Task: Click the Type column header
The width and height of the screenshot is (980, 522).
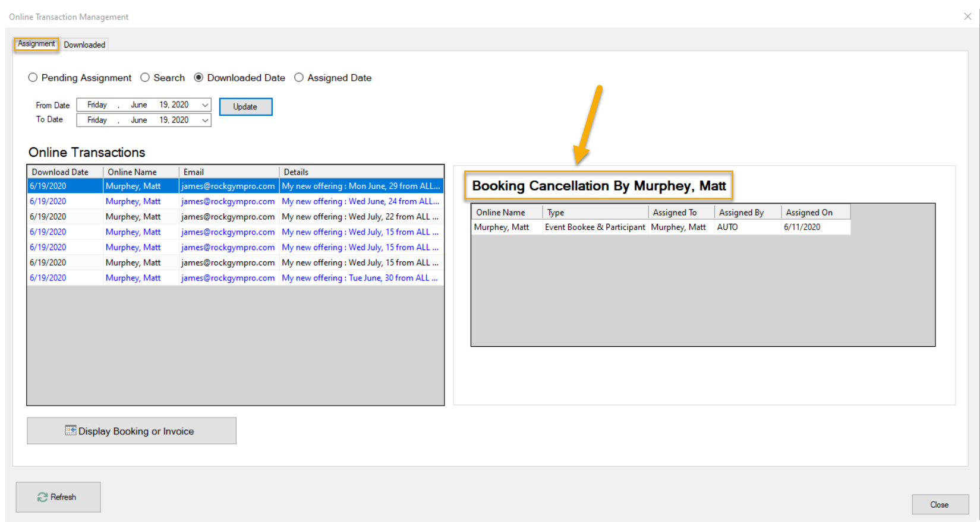Action: [595, 212]
